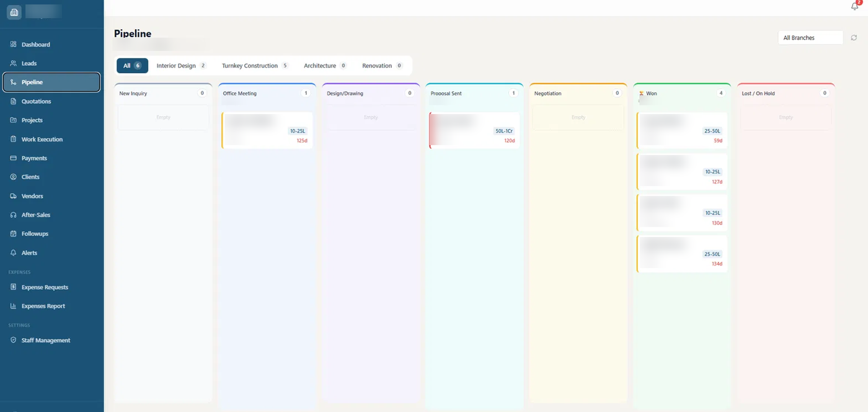Click the Projects folder icon
868x412 pixels.
click(14, 120)
